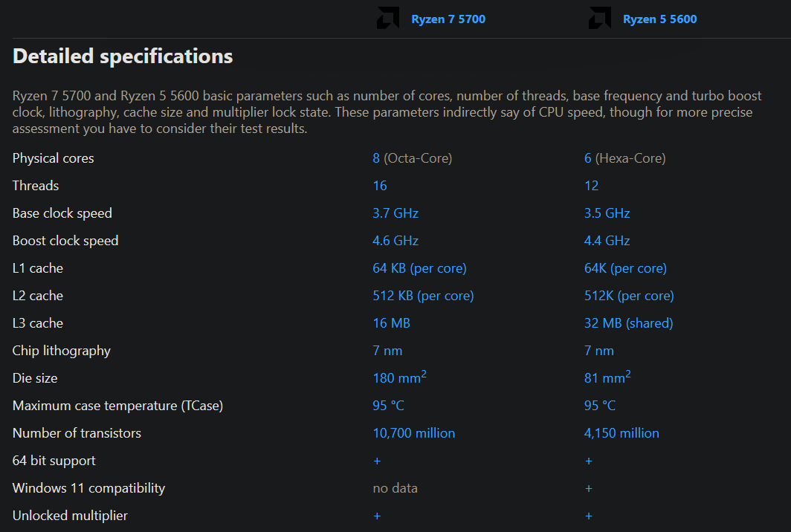Open the 4.4 GHz boost clock value

click(607, 241)
